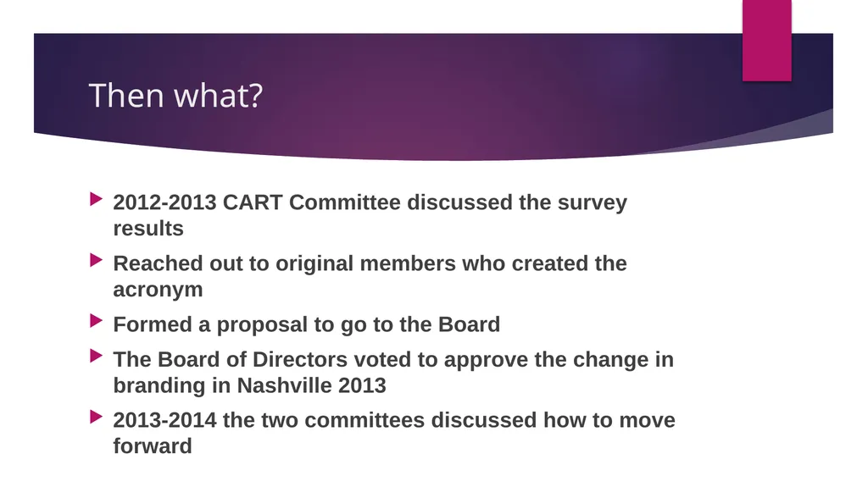The image size is (868, 487).
Task: Click the text 'branding in Nashville 2013'
Action: point(250,385)
